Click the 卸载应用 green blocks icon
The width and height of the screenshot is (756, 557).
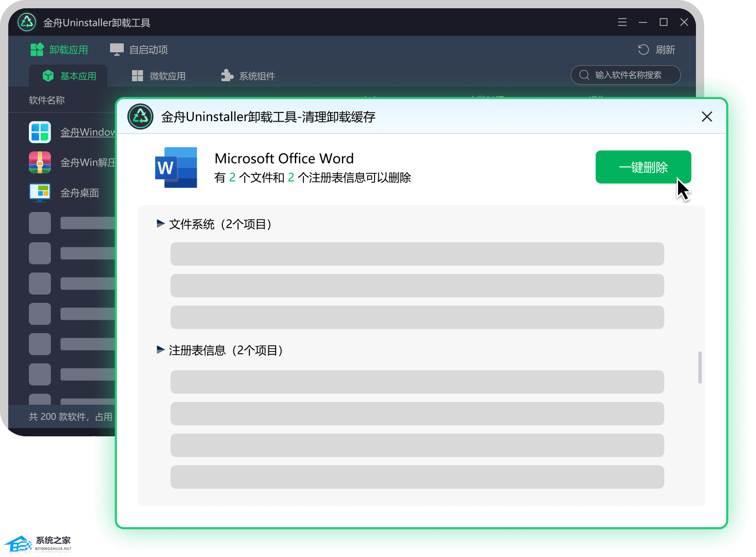37,50
